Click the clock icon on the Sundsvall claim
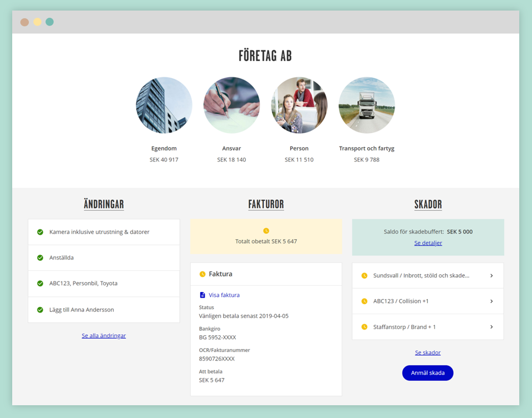 click(364, 276)
